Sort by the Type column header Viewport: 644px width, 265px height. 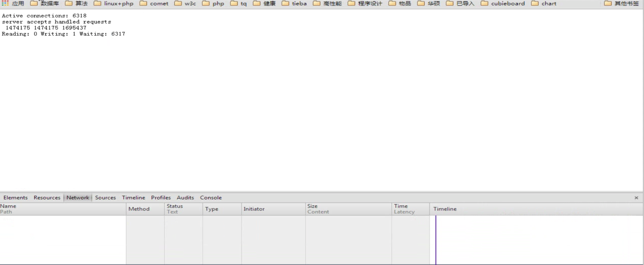click(x=222, y=209)
